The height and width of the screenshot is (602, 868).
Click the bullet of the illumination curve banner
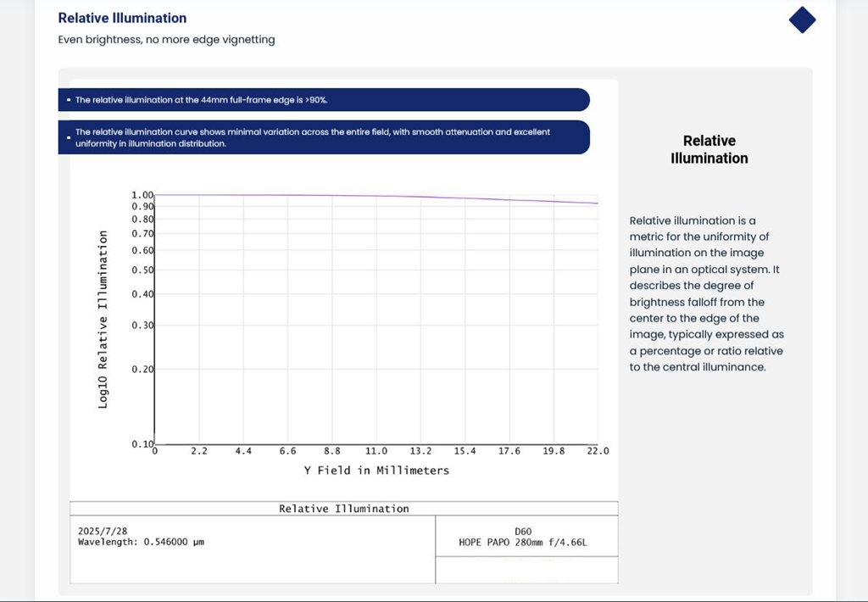click(68, 137)
